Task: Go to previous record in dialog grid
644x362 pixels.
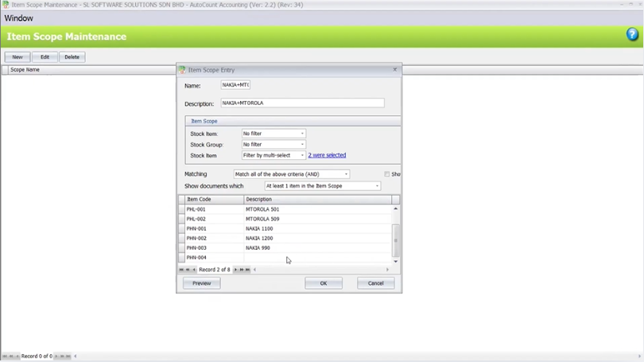Action: pyautogui.click(x=194, y=270)
